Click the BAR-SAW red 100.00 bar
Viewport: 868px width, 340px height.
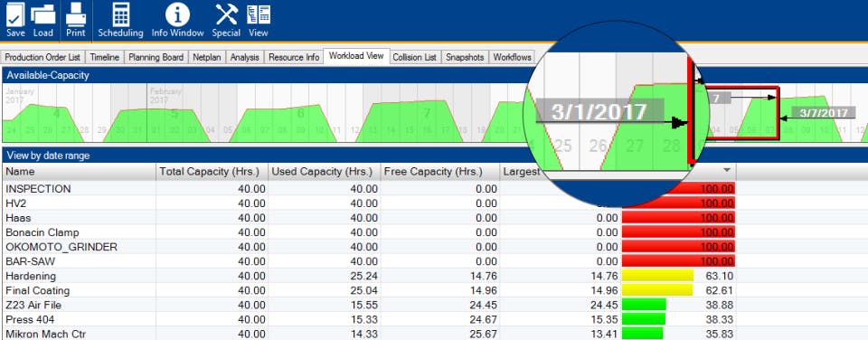point(679,261)
